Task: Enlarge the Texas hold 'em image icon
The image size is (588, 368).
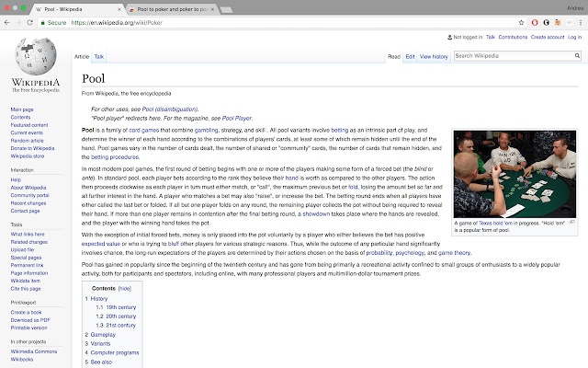Action: point(572,222)
